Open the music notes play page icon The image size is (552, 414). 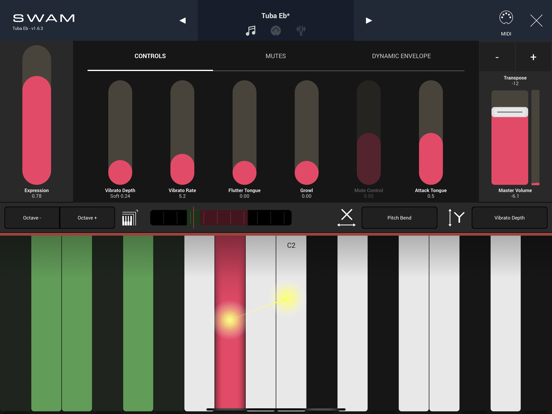click(250, 31)
